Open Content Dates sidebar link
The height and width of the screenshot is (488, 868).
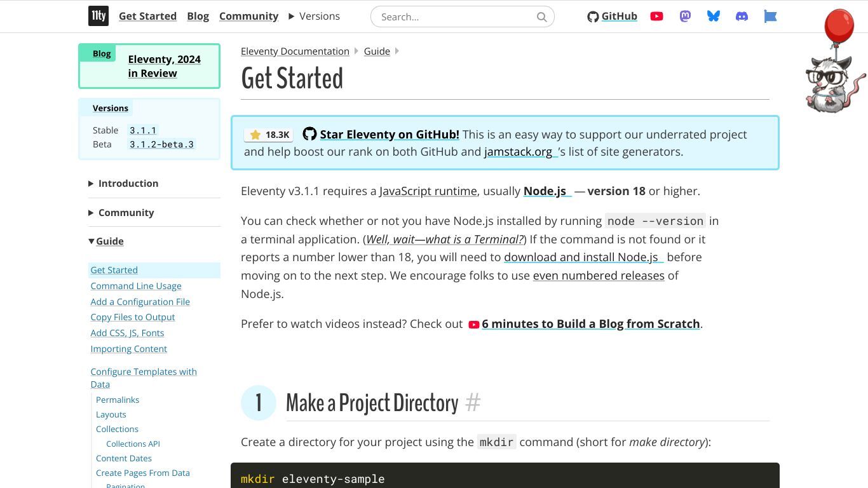point(124,458)
